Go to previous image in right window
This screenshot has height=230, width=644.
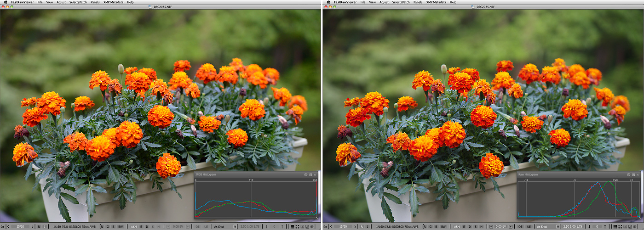pyautogui.click(x=331, y=227)
